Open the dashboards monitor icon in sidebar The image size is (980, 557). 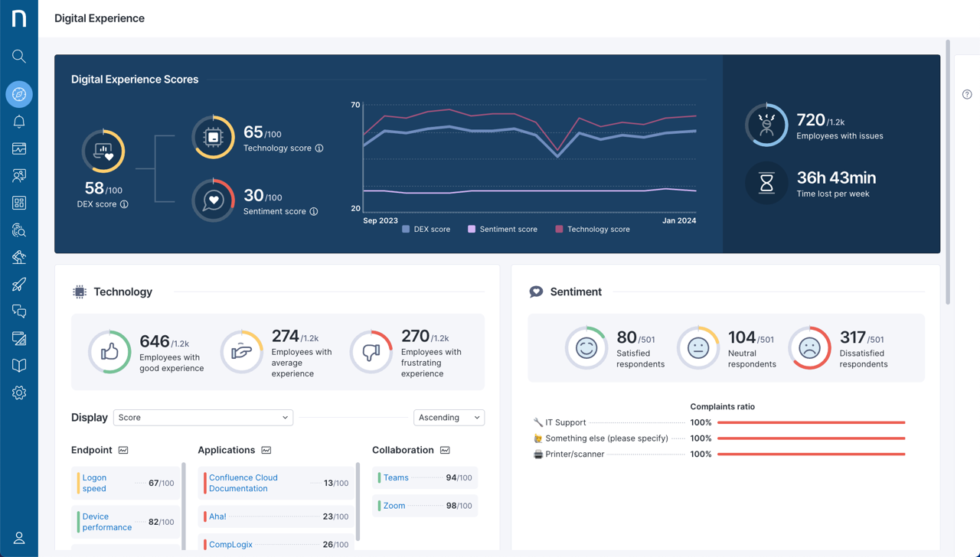click(19, 148)
